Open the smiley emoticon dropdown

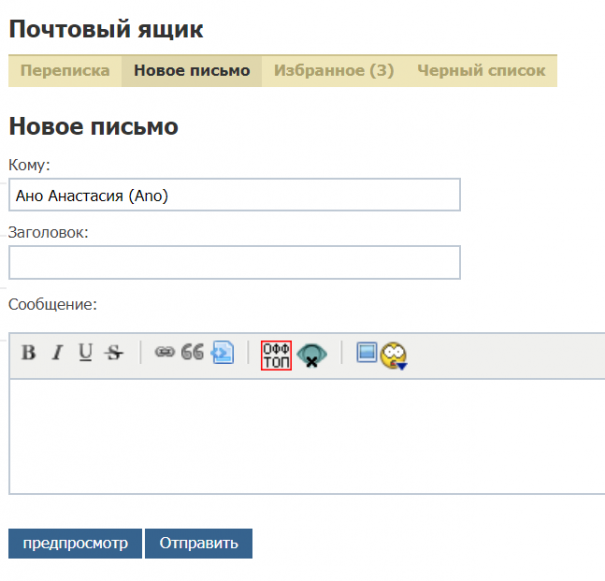click(394, 355)
